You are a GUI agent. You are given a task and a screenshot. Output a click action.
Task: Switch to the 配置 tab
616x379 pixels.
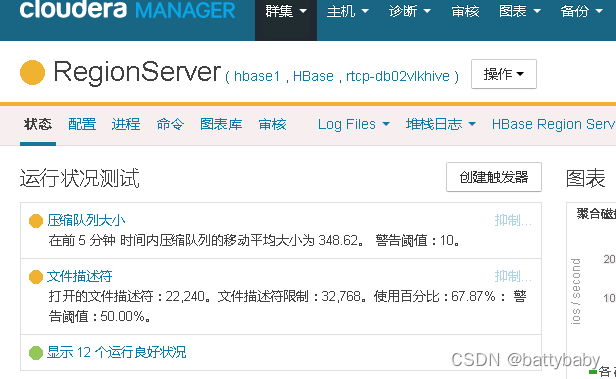[82, 124]
